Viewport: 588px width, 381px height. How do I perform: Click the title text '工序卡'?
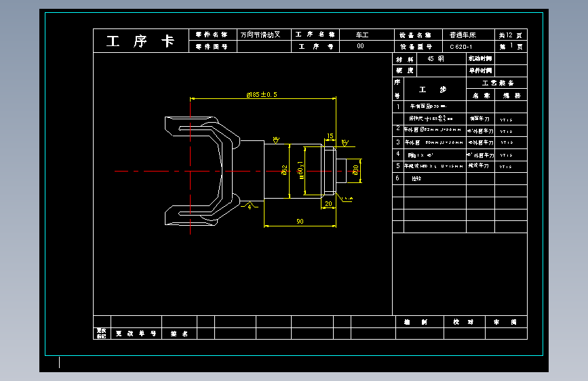tap(140, 41)
